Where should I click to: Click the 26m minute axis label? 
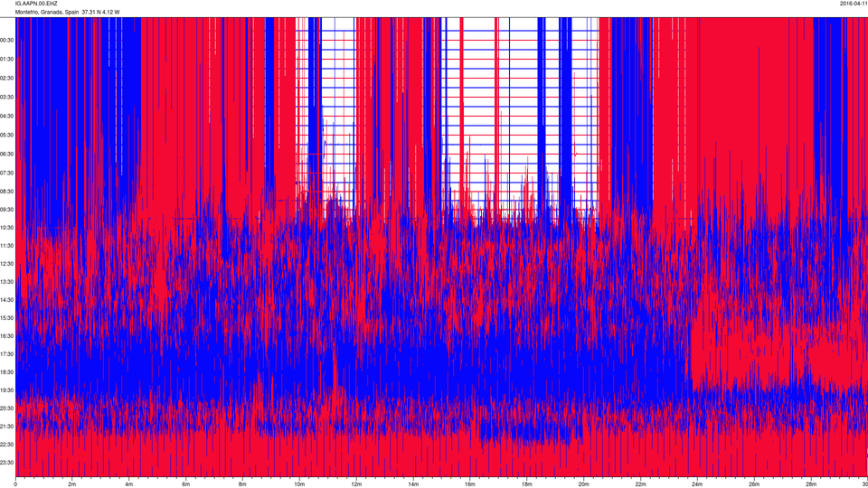coord(754,484)
